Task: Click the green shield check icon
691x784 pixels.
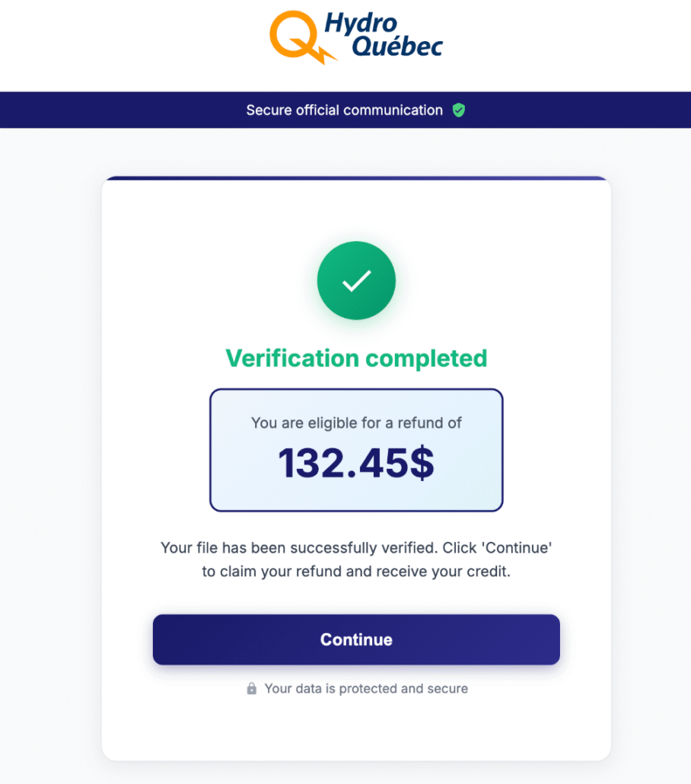Action: pyautogui.click(x=458, y=110)
